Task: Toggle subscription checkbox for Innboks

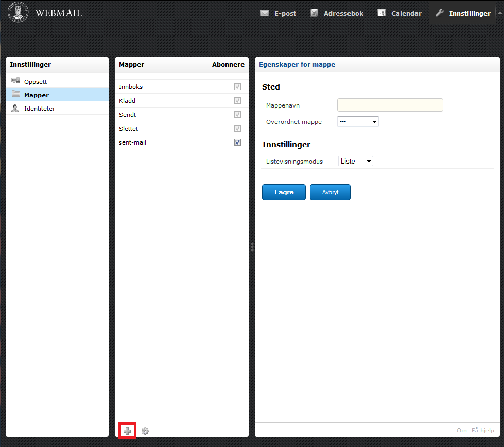Action: point(237,87)
